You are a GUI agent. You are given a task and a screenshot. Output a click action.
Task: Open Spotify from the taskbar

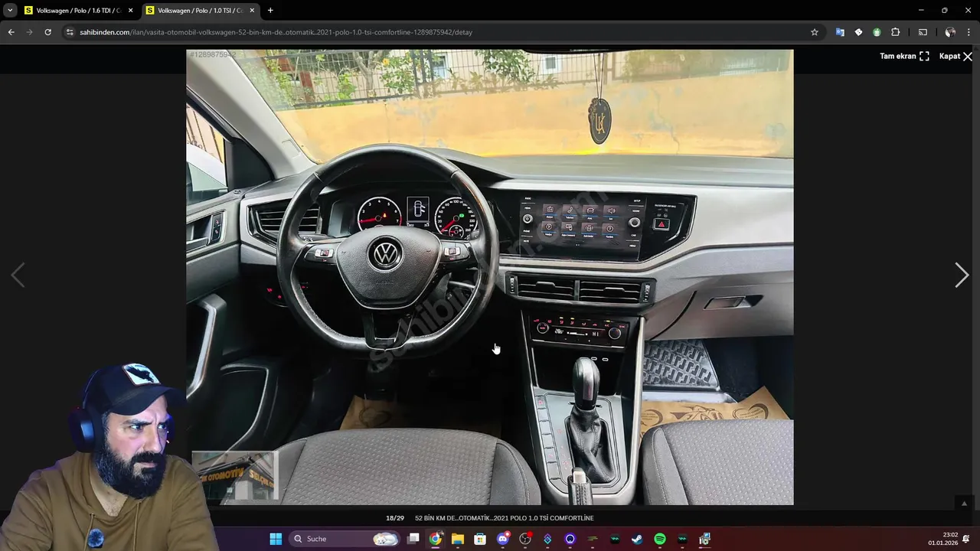pyautogui.click(x=660, y=539)
